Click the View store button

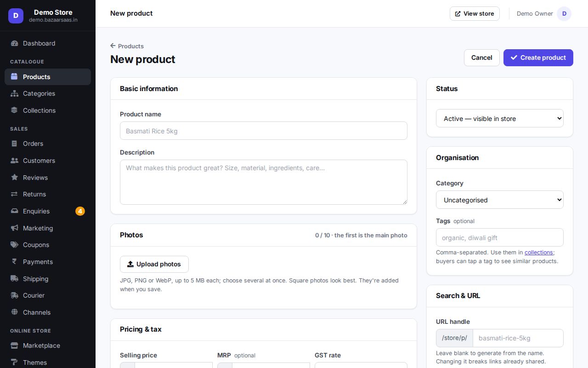(x=475, y=14)
